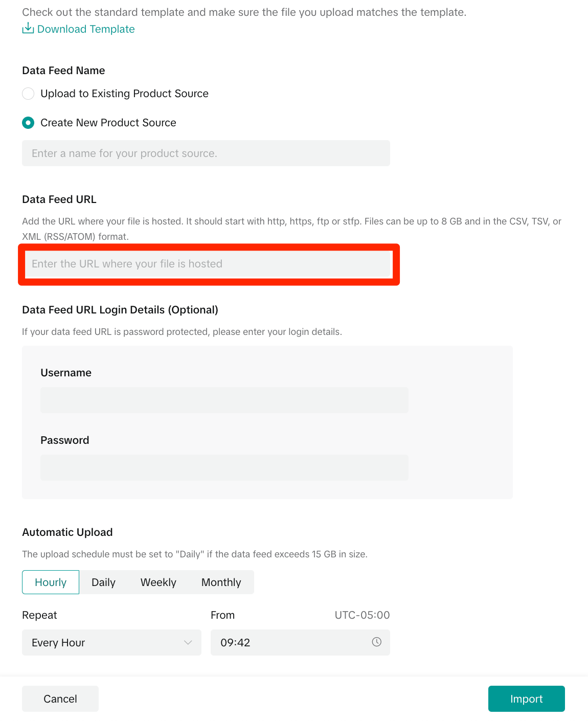
Task: Click the download icon beside Download Template
Action: click(28, 28)
